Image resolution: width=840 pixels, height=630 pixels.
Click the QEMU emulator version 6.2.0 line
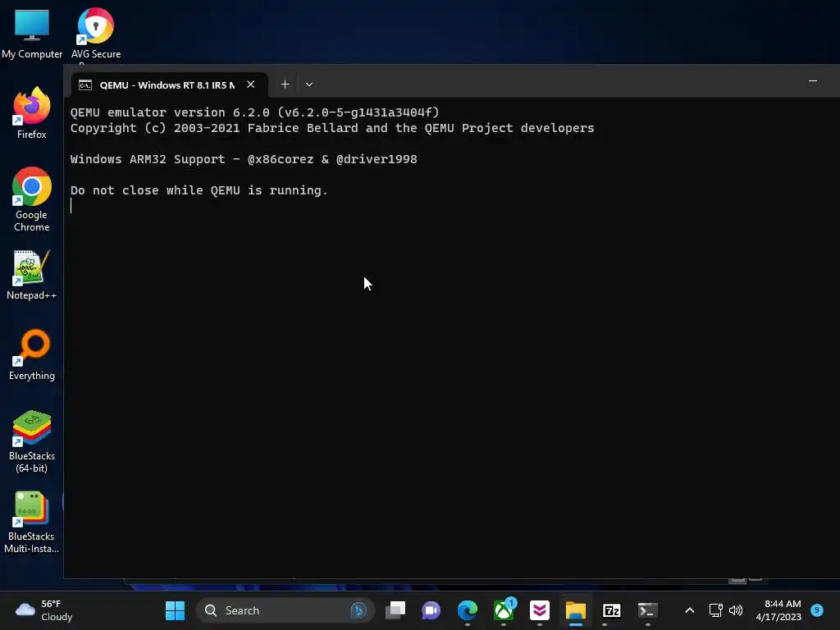click(255, 112)
